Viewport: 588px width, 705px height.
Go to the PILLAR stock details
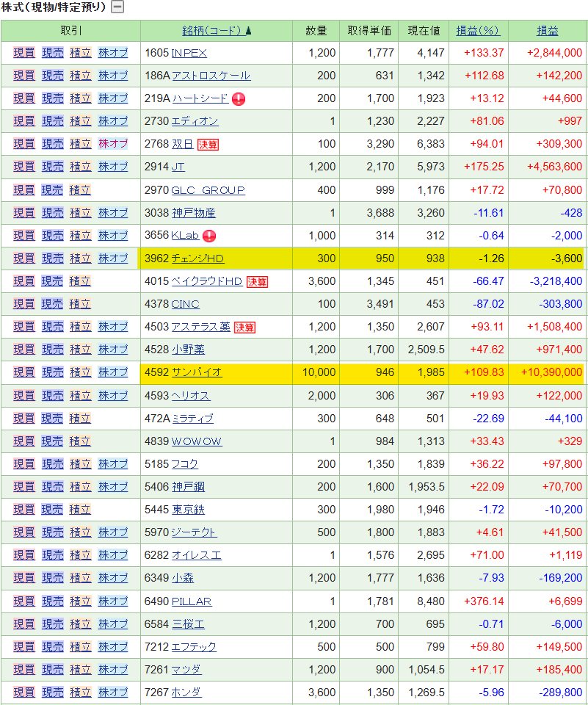click(192, 601)
